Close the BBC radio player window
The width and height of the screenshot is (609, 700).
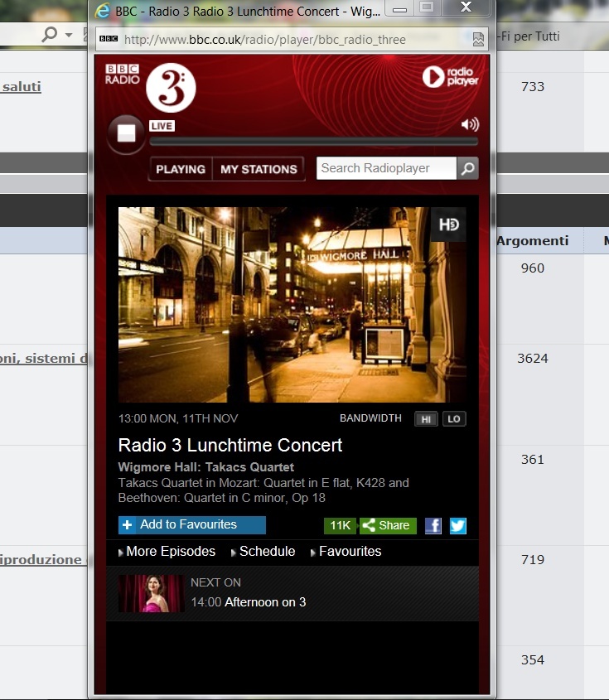466,7
